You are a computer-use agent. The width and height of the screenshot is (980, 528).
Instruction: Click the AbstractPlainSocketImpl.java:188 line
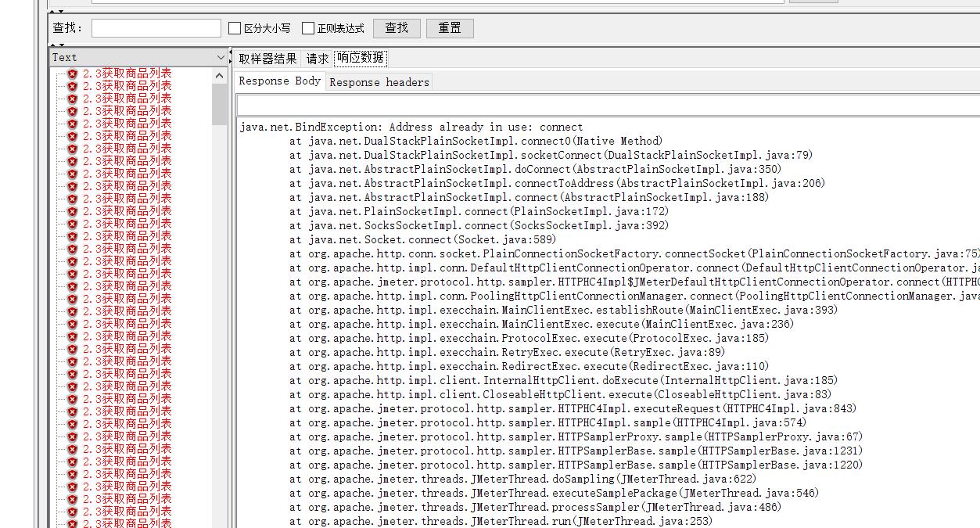pyautogui.click(x=529, y=197)
